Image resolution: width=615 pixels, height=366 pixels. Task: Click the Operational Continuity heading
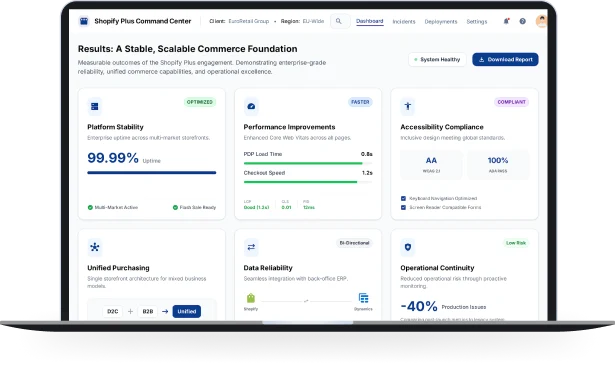(x=437, y=268)
